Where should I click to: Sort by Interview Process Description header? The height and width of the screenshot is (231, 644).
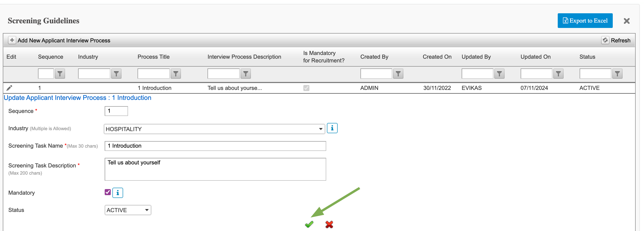(244, 57)
